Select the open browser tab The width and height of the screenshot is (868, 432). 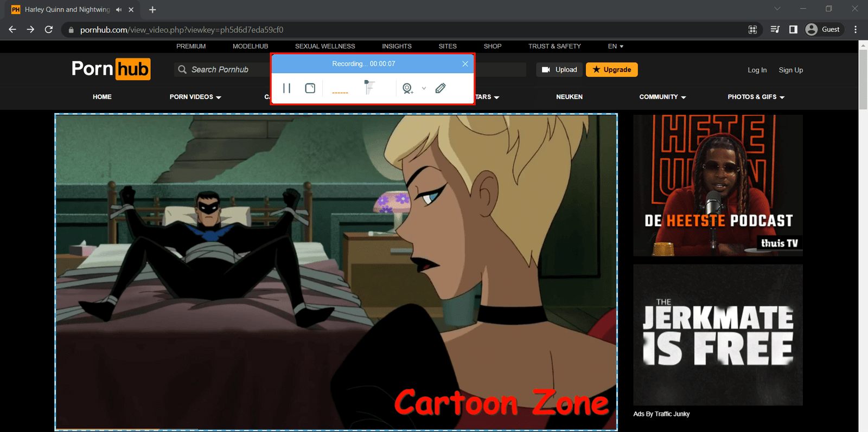pos(72,10)
